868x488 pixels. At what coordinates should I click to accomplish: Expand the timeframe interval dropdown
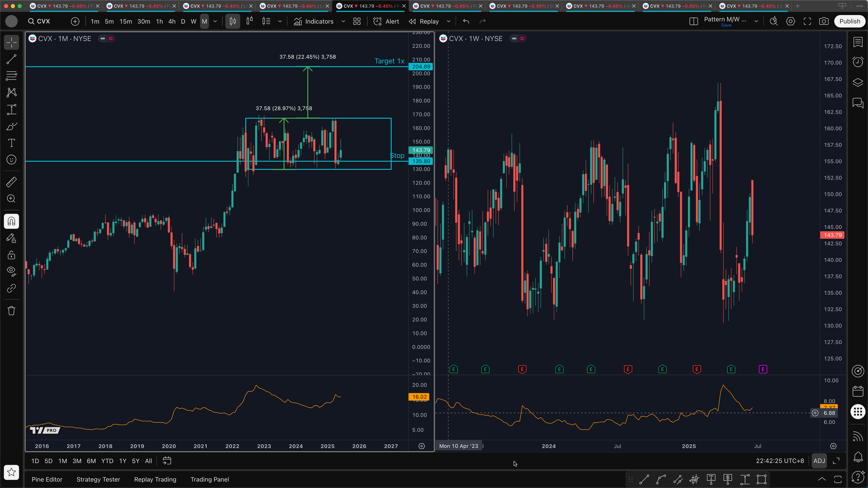[215, 21]
